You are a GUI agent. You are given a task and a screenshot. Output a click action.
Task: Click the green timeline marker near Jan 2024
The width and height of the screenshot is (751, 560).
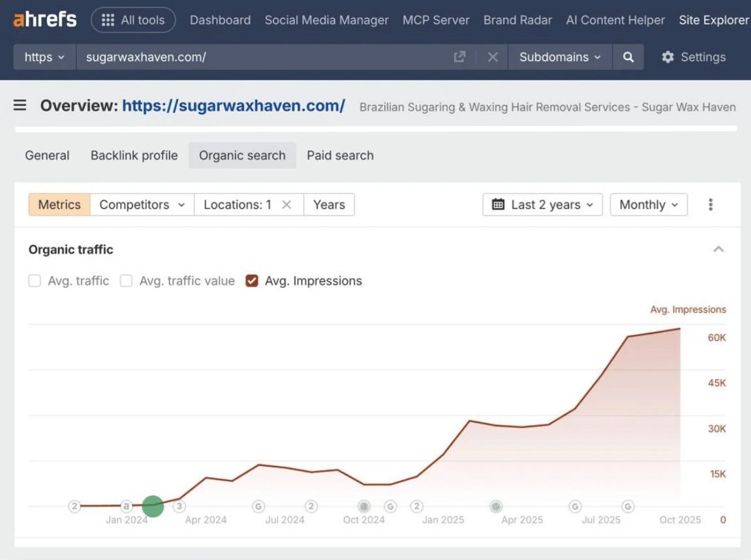point(153,506)
